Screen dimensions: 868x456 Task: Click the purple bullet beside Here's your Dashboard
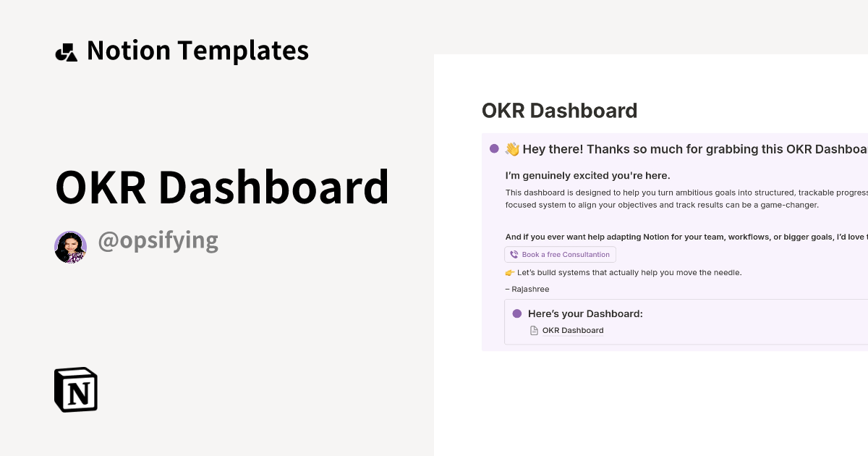coord(517,313)
